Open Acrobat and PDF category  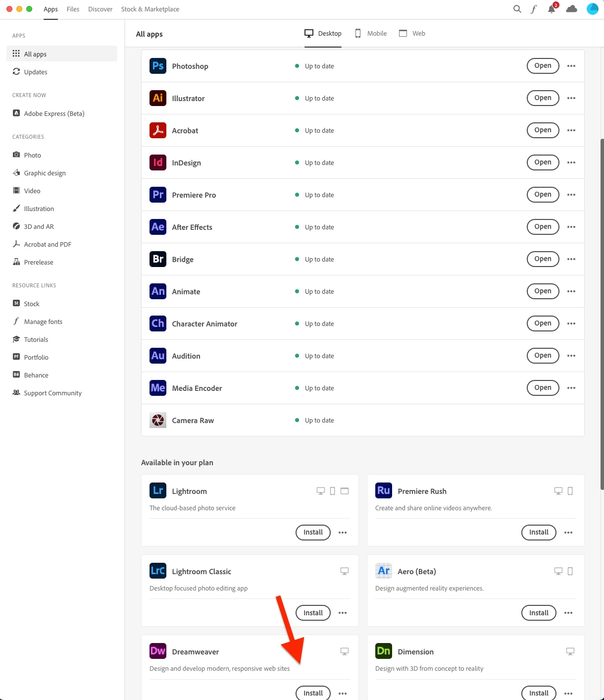pos(62,244)
